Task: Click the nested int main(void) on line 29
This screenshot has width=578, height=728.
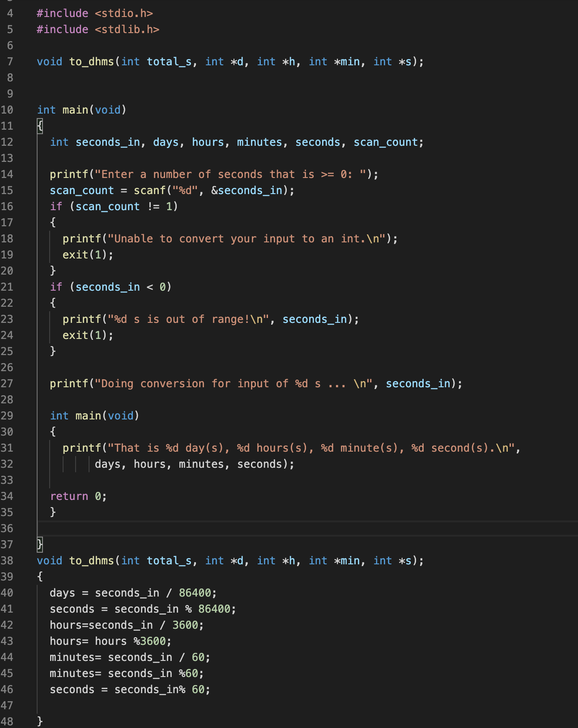Action: coord(95,416)
